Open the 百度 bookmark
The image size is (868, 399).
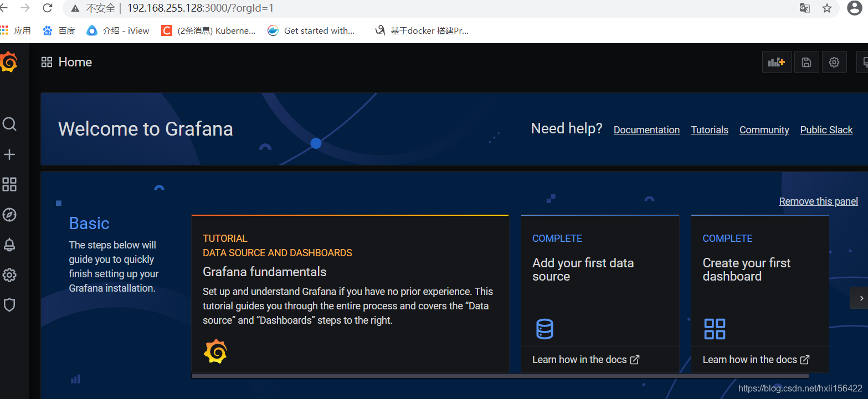click(x=59, y=30)
